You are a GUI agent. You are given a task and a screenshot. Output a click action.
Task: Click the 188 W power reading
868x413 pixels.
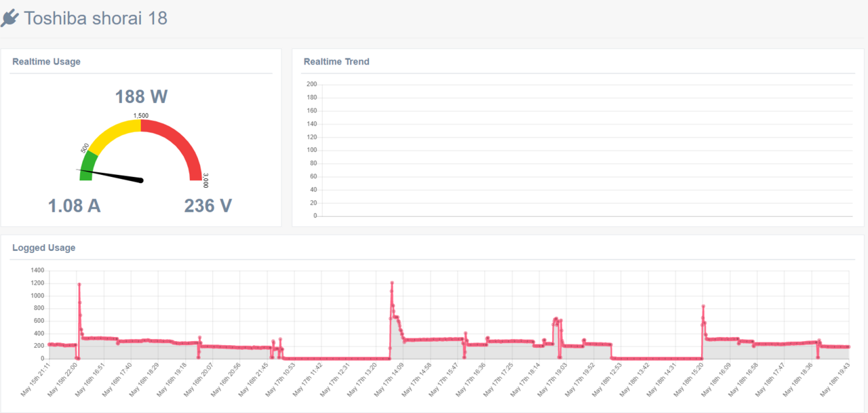141,97
